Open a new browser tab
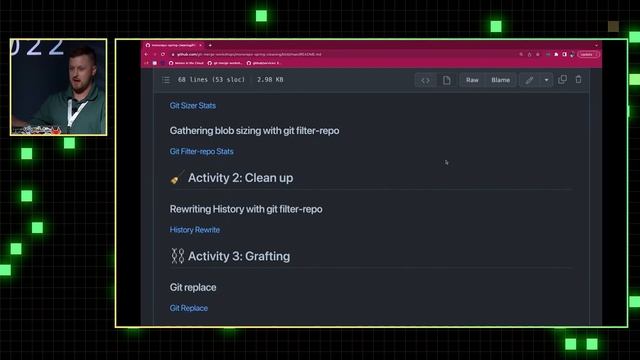The image size is (640, 360). click(x=210, y=45)
